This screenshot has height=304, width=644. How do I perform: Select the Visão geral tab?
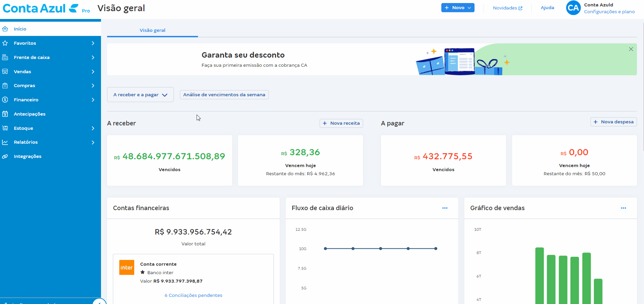tap(153, 30)
